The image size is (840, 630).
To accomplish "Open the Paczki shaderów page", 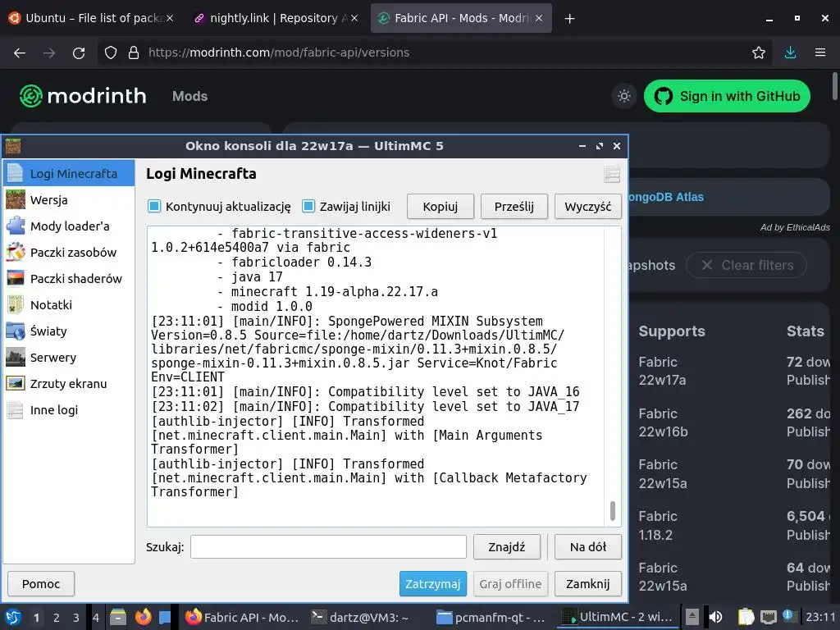I will (69, 279).
